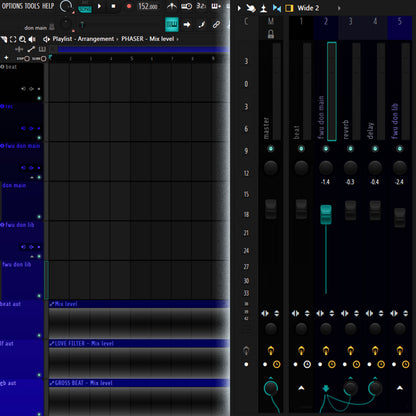Toggle mute dot on 'beat aut' track
The width and height of the screenshot is (416, 416).
click(39, 335)
